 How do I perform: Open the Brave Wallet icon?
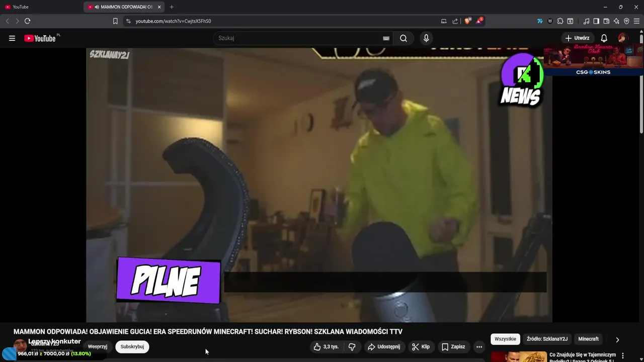(606, 21)
